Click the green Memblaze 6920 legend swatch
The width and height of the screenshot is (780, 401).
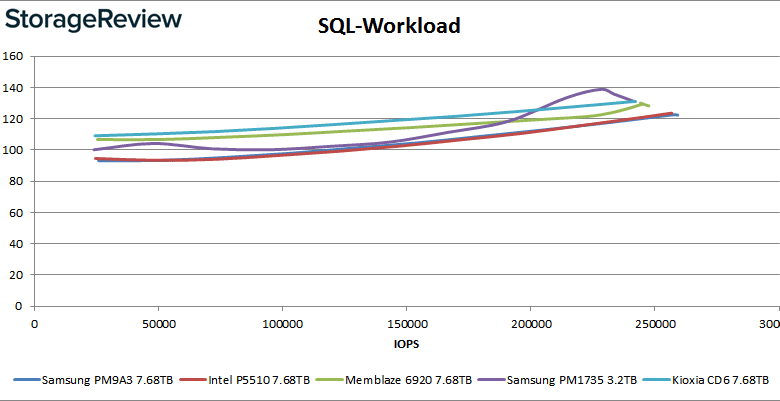(x=329, y=380)
